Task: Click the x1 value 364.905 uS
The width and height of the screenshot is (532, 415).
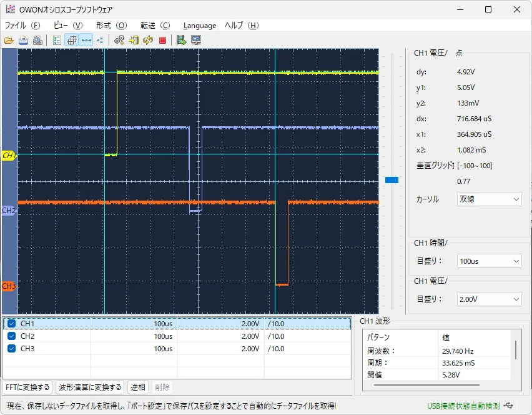Action: (474, 134)
